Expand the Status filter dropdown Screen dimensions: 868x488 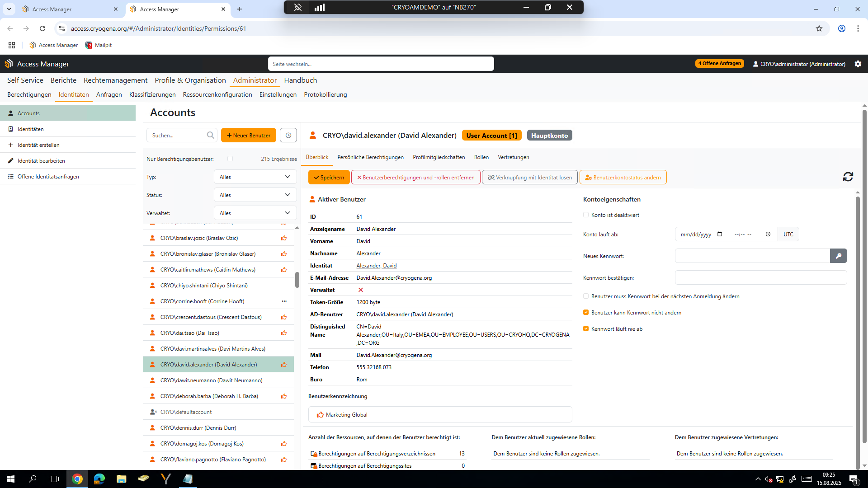(255, 195)
